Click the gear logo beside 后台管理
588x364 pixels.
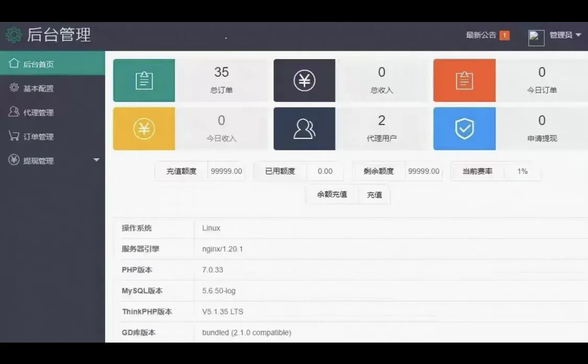click(14, 34)
